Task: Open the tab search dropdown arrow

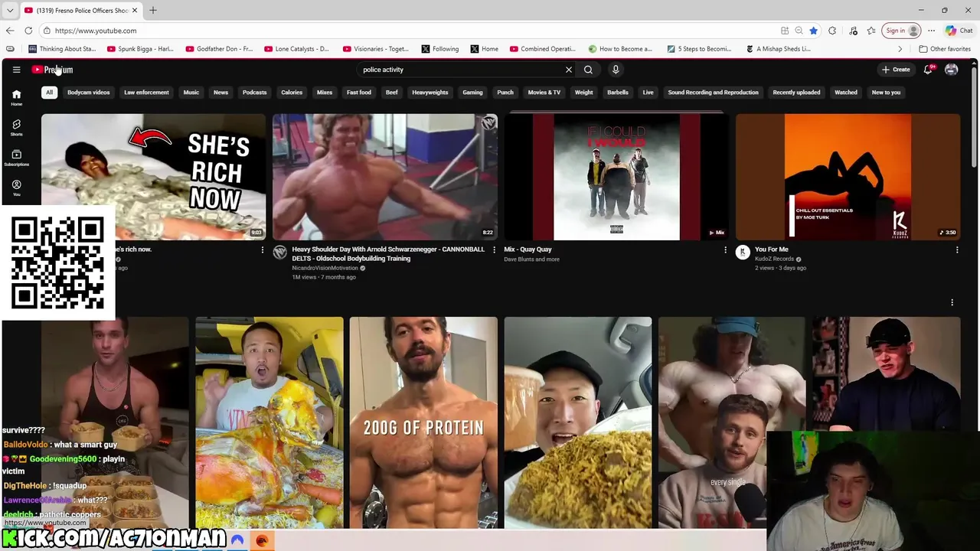Action: pyautogui.click(x=10, y=10)
